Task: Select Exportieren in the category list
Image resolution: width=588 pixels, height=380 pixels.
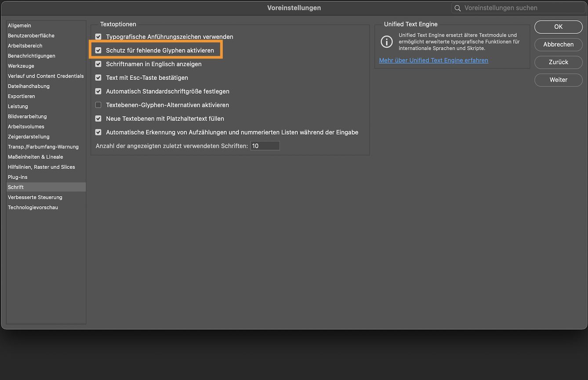Action: [x=46, y=96]
